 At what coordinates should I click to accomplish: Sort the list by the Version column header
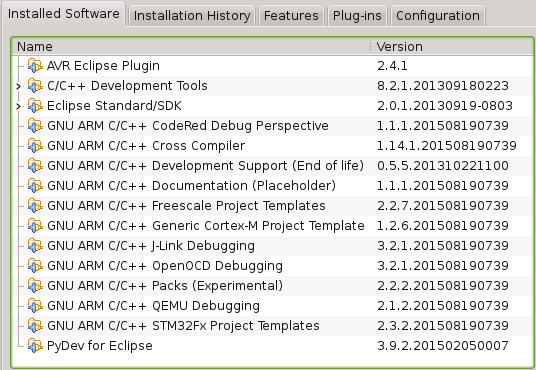[x=452, y=47]
